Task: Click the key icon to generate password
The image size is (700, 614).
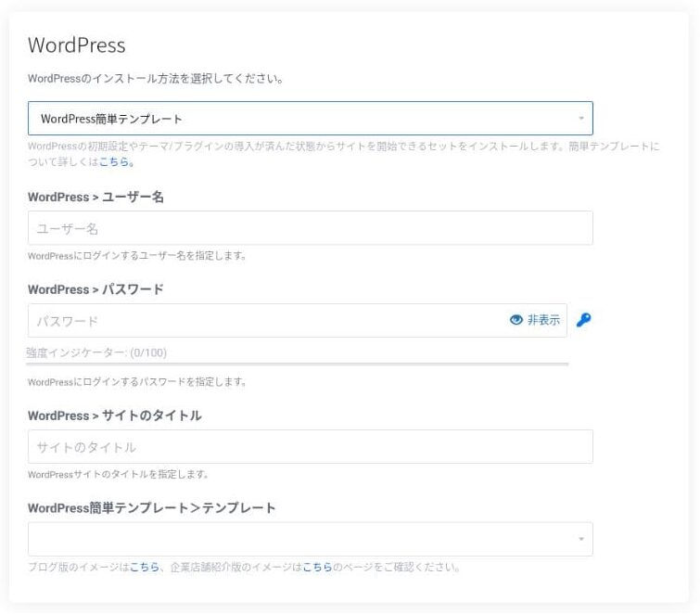Action: pyautogui.click(x=583, y=320)
